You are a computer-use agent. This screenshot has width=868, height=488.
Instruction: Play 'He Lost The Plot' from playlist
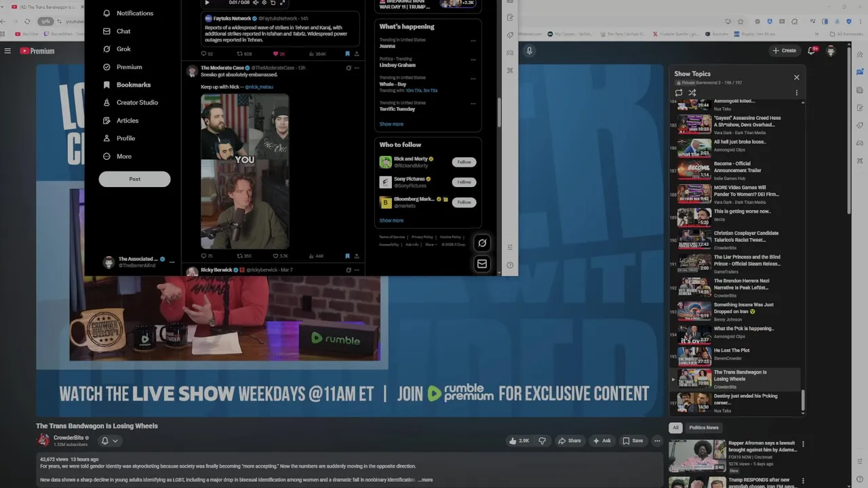click(736, 354)
